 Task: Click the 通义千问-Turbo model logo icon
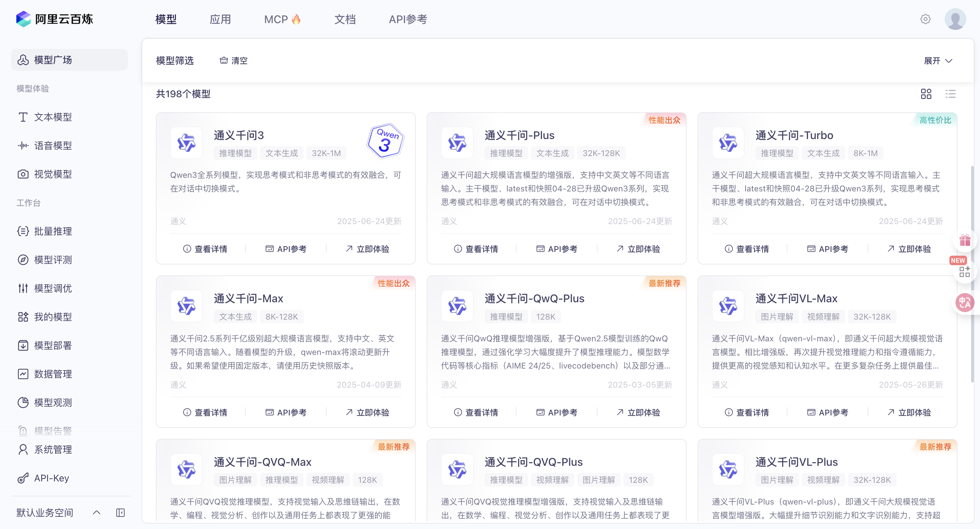[728, 143]
